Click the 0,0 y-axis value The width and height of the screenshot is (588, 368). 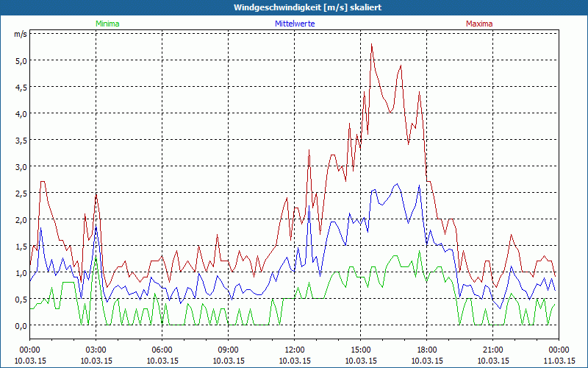click(x=21, y=326)
